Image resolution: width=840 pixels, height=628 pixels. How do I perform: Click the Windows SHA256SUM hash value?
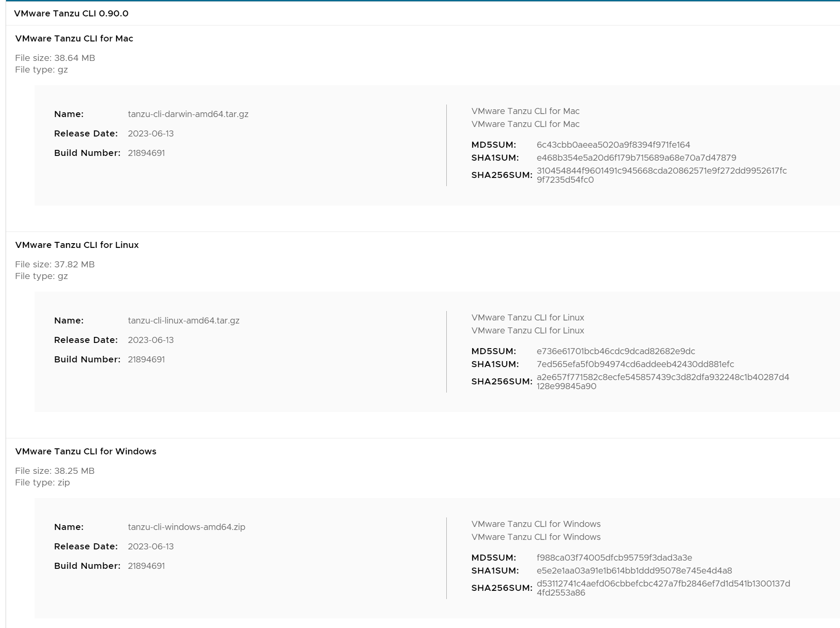click(663, 588)
